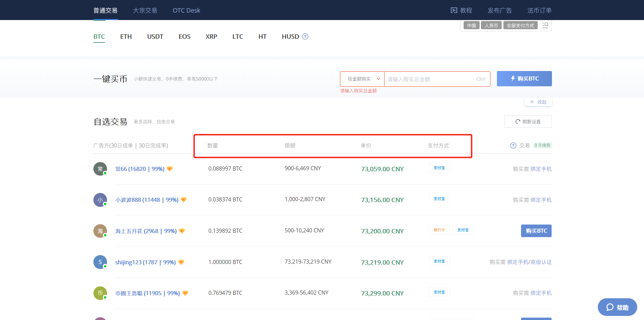
Task: Select the USDT coin tab
Action: point(155,37)
